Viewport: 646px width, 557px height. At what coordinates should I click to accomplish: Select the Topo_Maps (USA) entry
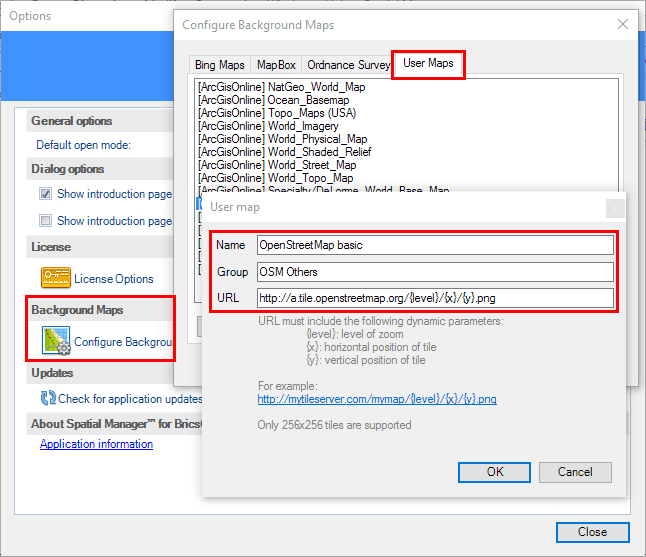(277, 113)
